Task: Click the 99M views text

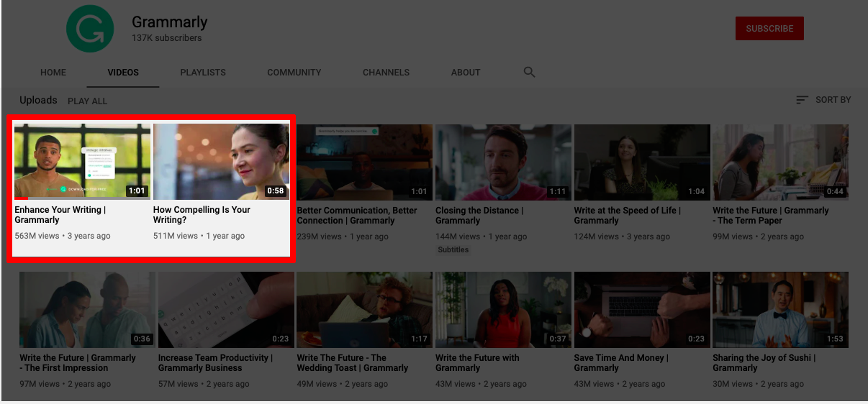Action: click(x=733, y=237)
